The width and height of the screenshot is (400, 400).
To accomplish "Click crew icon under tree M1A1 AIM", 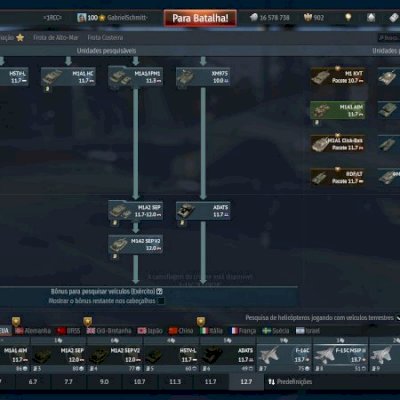I will 317,123.
